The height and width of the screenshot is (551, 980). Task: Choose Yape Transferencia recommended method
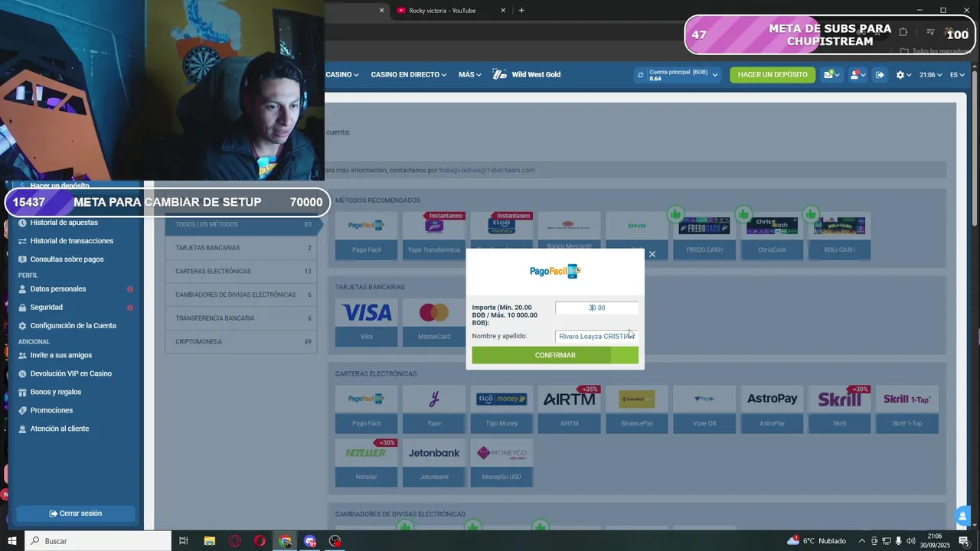434,236
